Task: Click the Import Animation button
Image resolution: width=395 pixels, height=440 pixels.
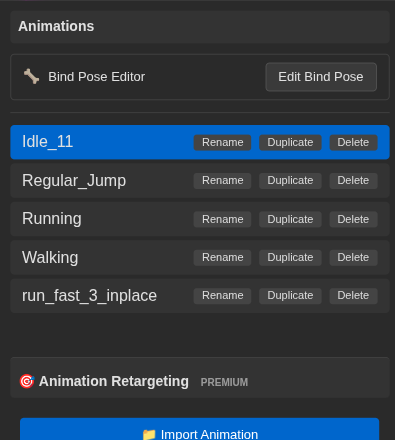Action: click(x=199, y=429)
